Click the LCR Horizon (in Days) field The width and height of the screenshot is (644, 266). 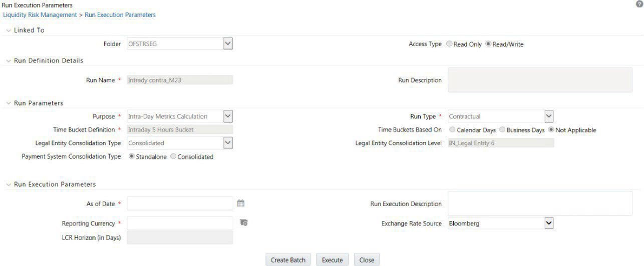pos(180,237)
